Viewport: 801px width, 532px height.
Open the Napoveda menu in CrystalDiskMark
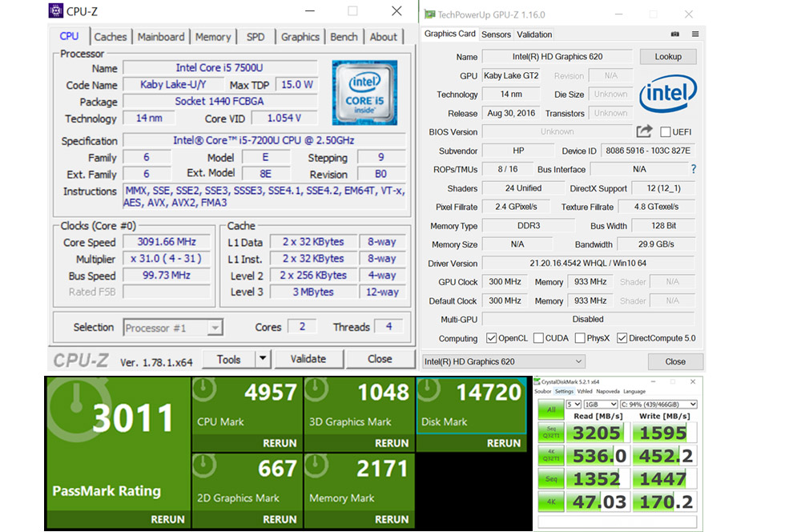click(608, 392)
